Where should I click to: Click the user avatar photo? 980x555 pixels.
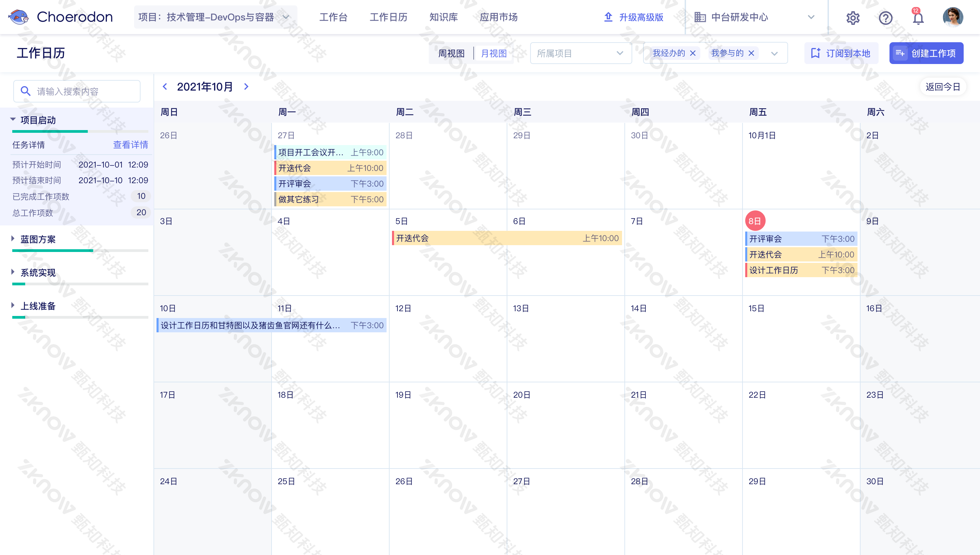point(952,17)
